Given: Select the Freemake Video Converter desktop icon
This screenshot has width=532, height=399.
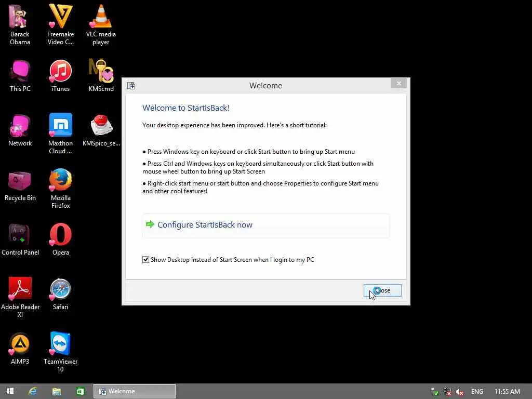Looking at the screenshot, I should [60, 24].
